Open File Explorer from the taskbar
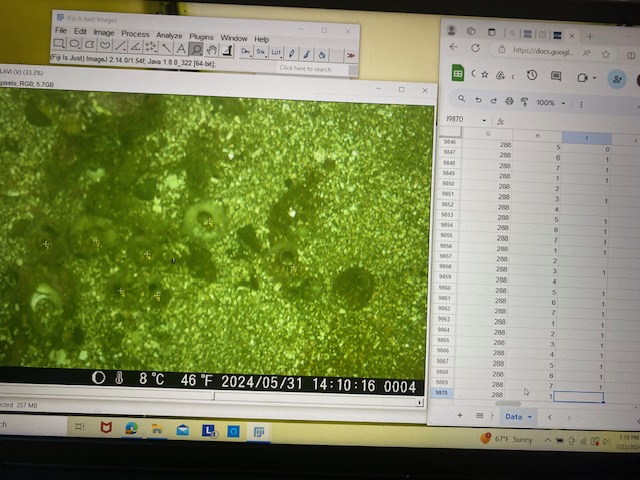This screenshot has width=640, height=480. click(x=157, y=429)
